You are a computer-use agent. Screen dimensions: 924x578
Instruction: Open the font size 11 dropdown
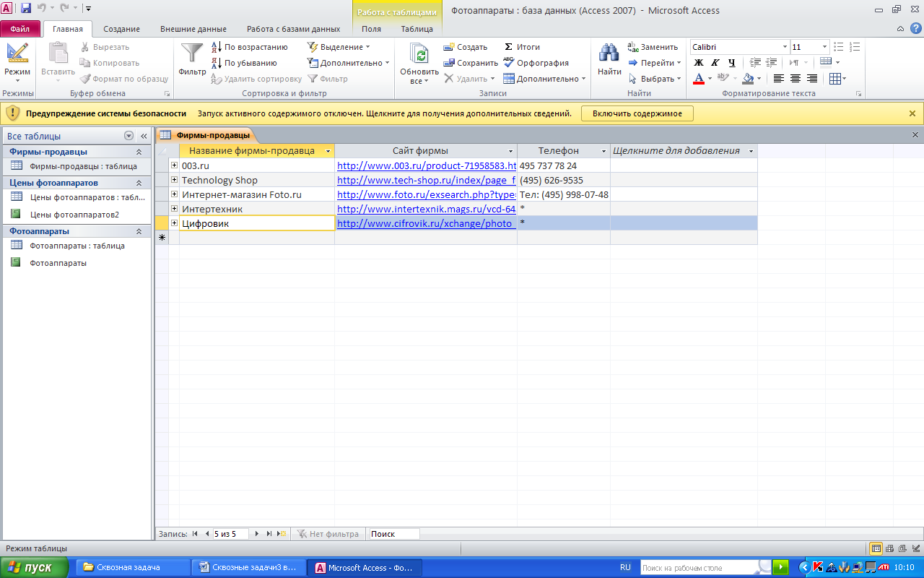pos(824,47)
